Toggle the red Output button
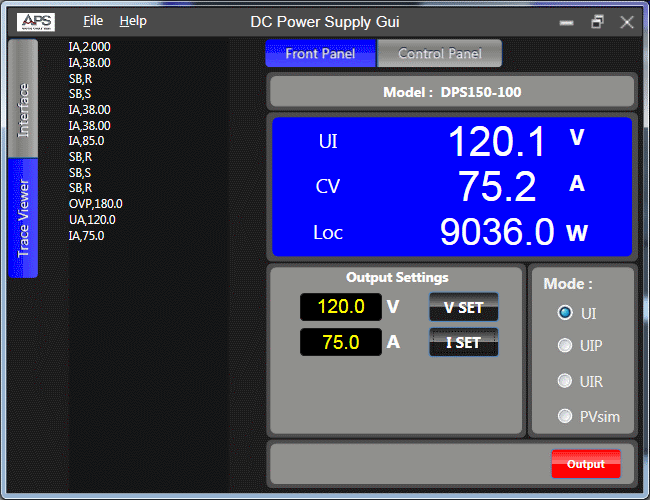Screen dimensions: 650x500 pos(585,464)
